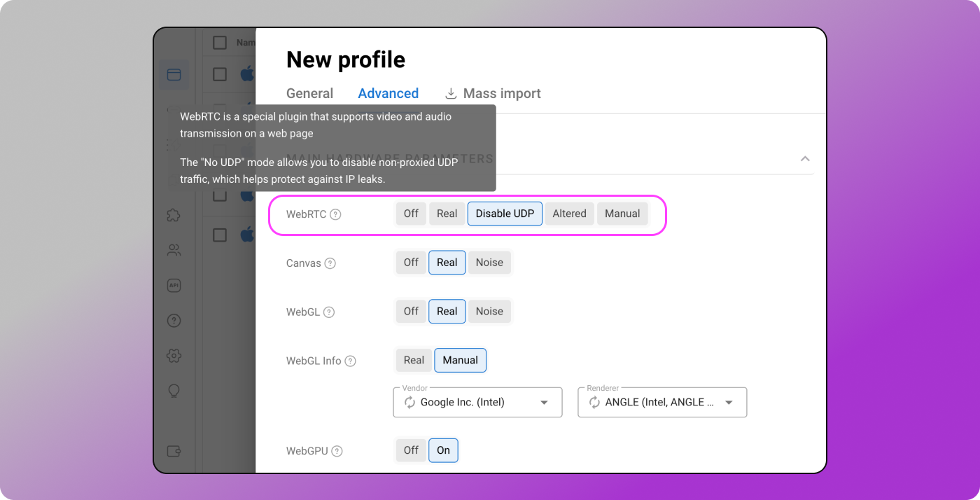The image size is (980, 500).
Task: Check the select-all checkbox above the profile list
Action: 219,42
